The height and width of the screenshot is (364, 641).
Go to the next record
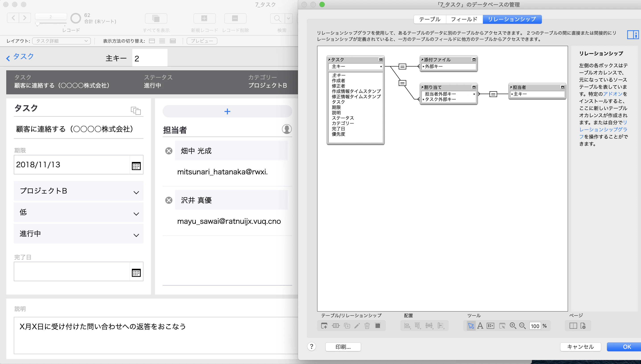(x=25, y=18)
